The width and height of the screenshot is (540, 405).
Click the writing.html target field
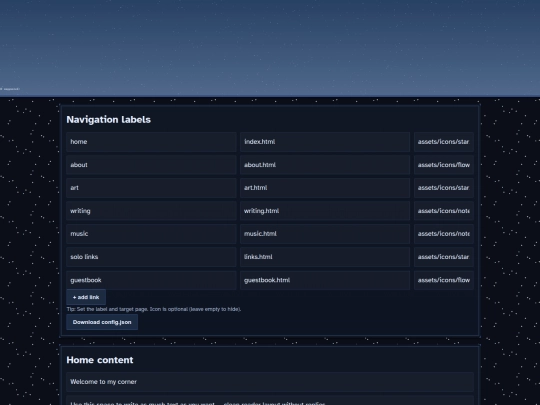(x=325, y=211)
